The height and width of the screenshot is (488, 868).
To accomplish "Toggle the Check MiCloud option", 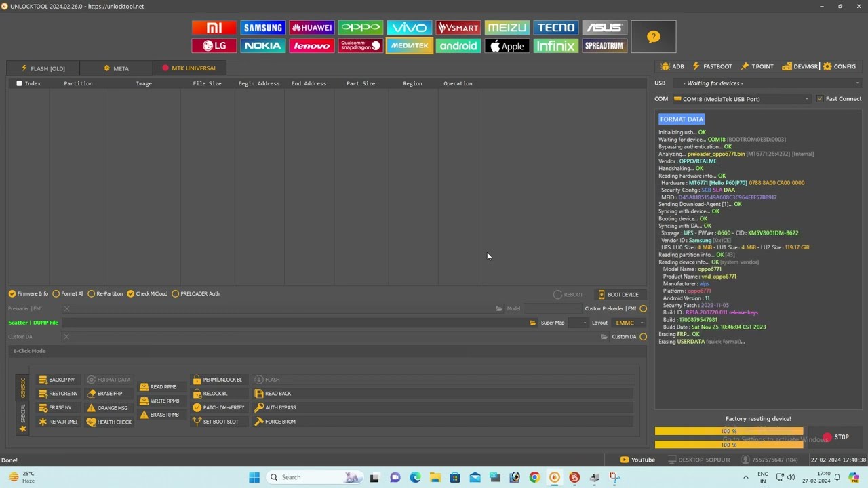I will [131, 294].
